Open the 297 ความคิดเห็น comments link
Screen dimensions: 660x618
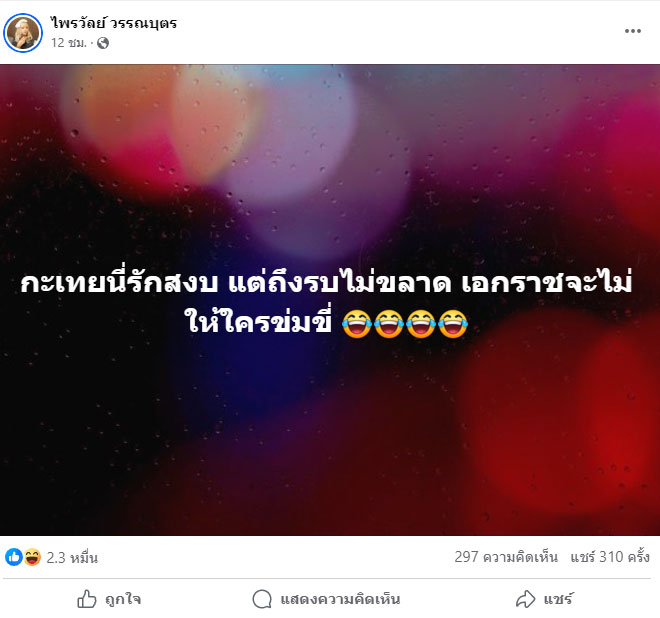click(x=506, y=557)
